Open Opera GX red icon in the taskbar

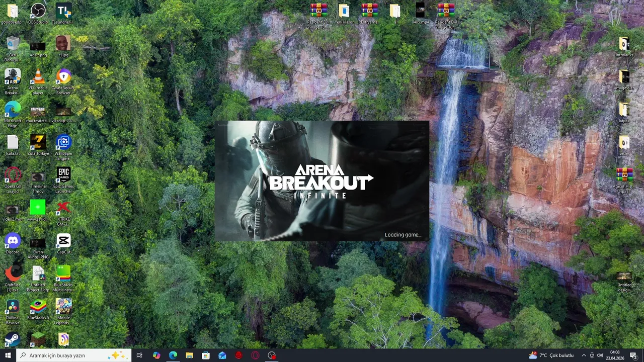(x=239, y=355)
